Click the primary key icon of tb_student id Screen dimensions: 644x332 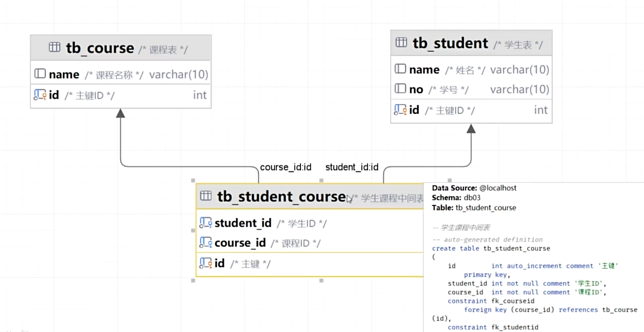pyautogui.click(x=400, y=110)
